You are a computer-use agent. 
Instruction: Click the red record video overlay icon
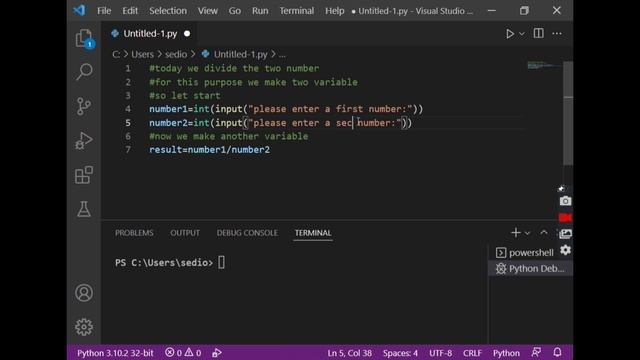tap(565, 218)
